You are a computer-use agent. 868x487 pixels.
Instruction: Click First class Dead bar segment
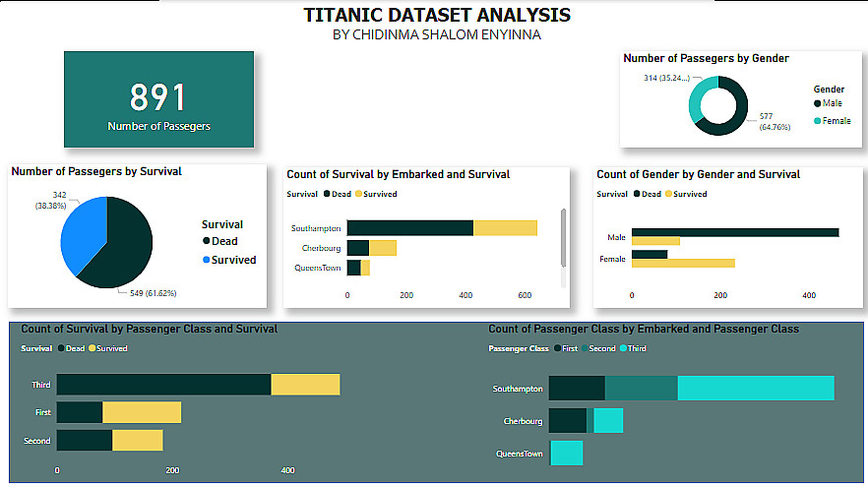(80, 413)
